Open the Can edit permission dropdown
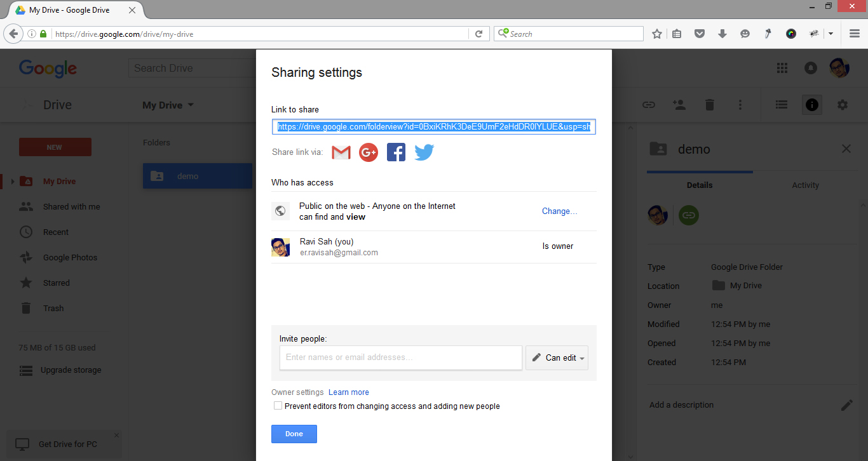868x461 pixels. 557,357
